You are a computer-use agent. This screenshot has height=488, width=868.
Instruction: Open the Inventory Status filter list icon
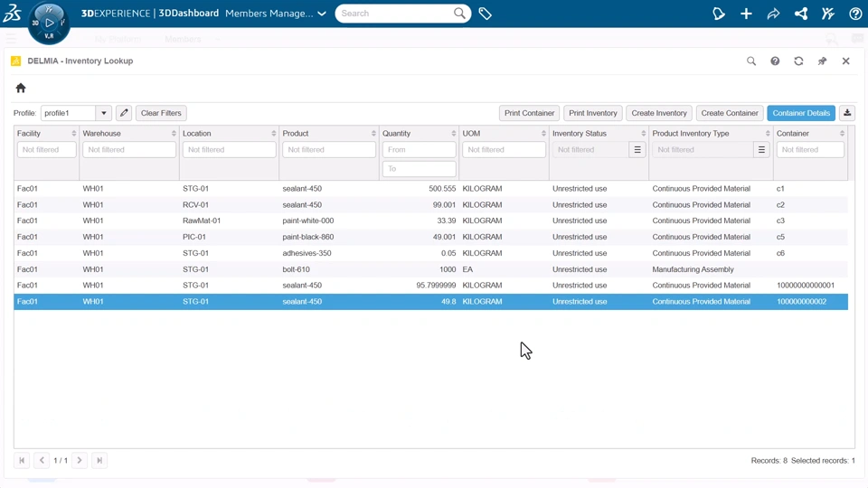[637, 149]
